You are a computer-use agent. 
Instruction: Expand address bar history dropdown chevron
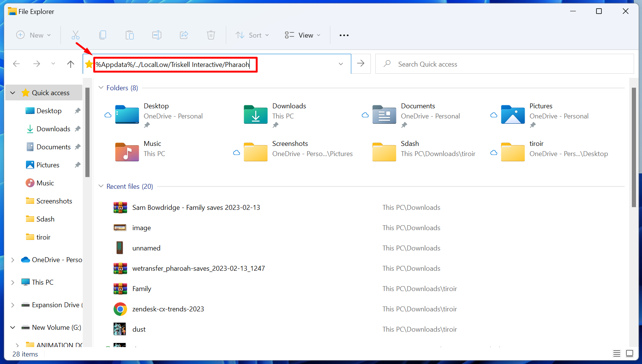pyautogui.click(x=341, y=64)
